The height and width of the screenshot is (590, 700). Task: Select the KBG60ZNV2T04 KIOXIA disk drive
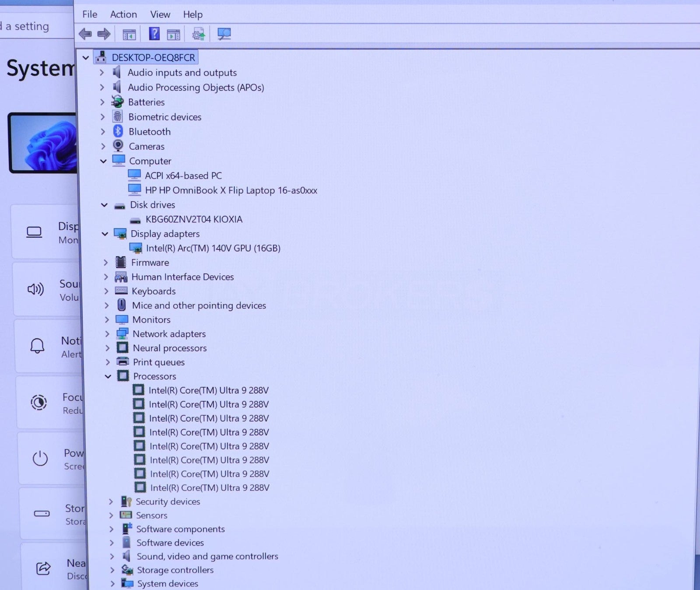(x=193, y=219)
